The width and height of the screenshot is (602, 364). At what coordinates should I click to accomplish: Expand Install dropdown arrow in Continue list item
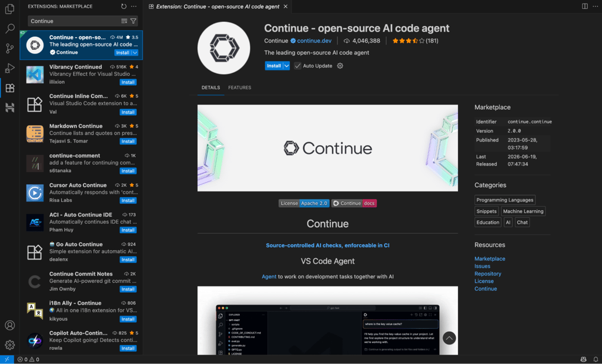pyautogui.click(x=135, y=53)
